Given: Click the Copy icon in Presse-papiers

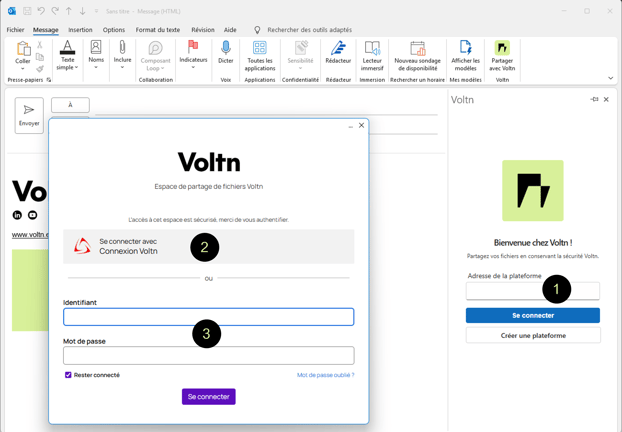Looking at the screenshot, I should [x=40, y=57].
